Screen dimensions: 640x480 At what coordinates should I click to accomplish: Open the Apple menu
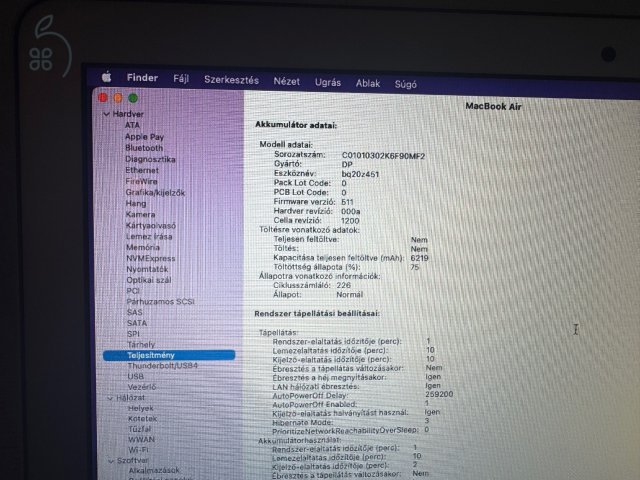coord(107,76)
